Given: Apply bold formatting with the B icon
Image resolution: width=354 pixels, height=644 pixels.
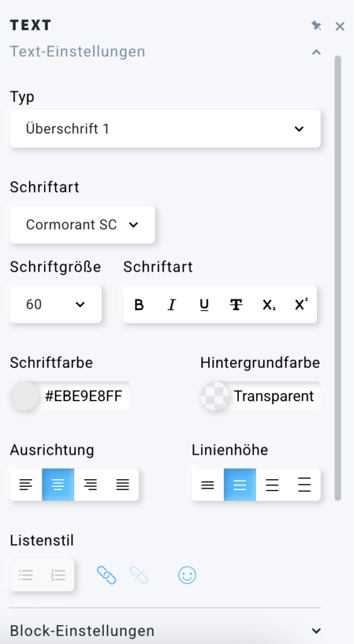Looking at the screenshot, I should coord(139,304).
